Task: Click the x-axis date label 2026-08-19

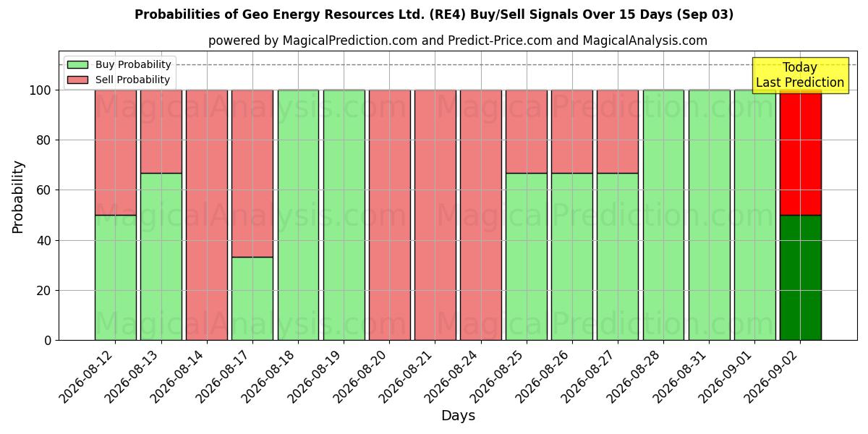Action: tap(316, 375)
